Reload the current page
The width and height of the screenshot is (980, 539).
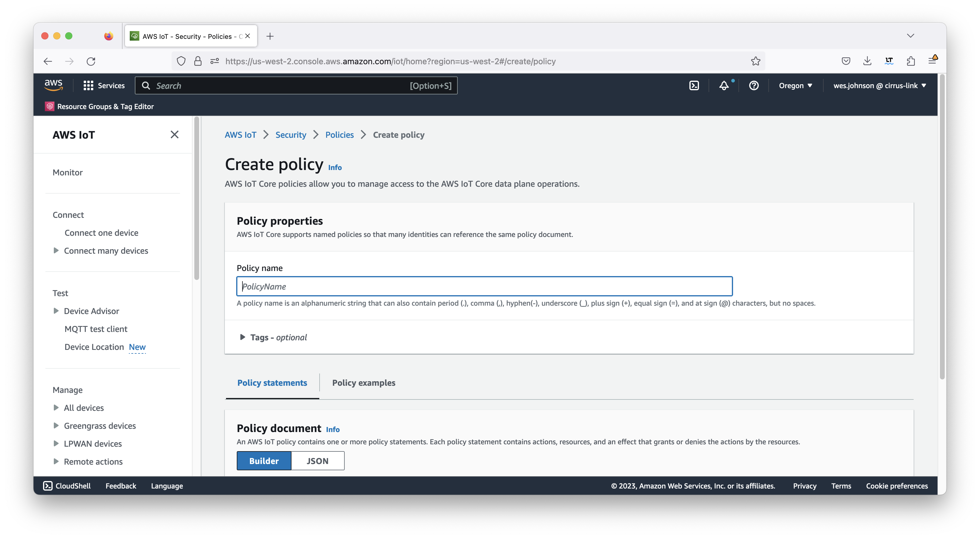(91, 61)
